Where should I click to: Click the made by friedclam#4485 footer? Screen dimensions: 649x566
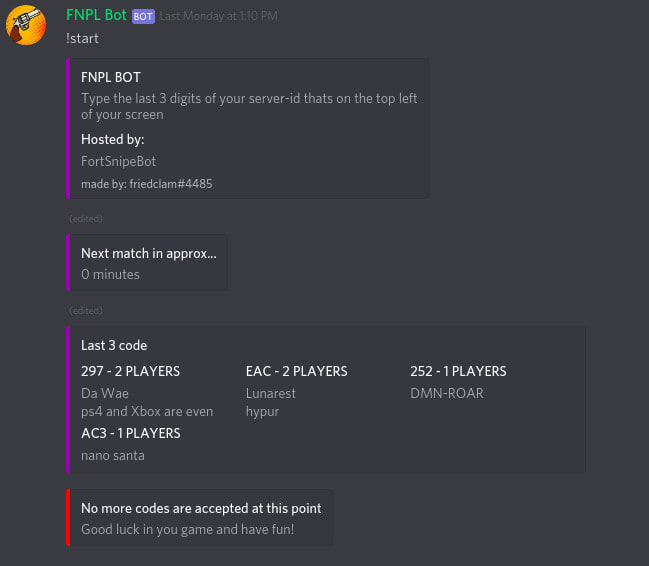tap(147, 184)
